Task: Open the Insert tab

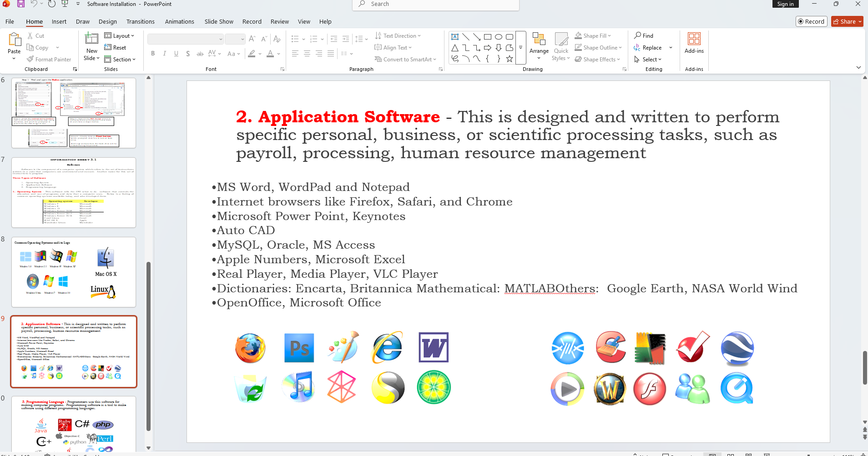Action: pyautogui.click(x=59, y=21)
